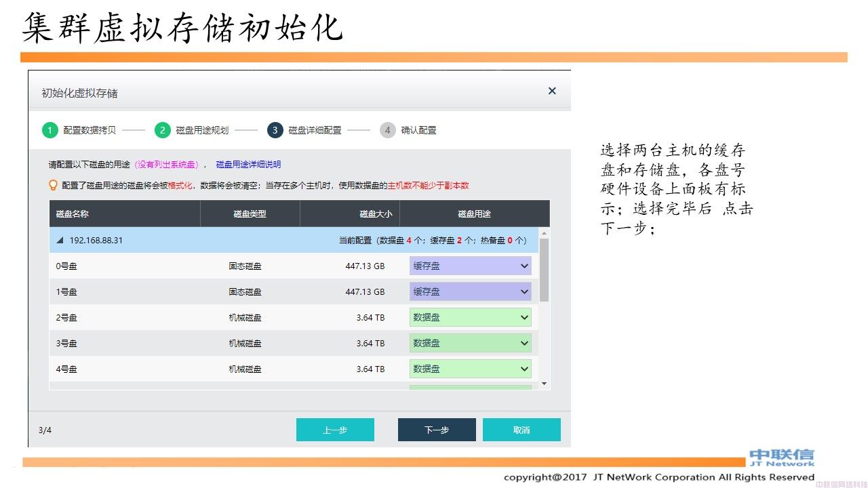Click step label 配置数据拷贝
The height and width of the screenshot is (488, 868).
[x=90, y=130]
